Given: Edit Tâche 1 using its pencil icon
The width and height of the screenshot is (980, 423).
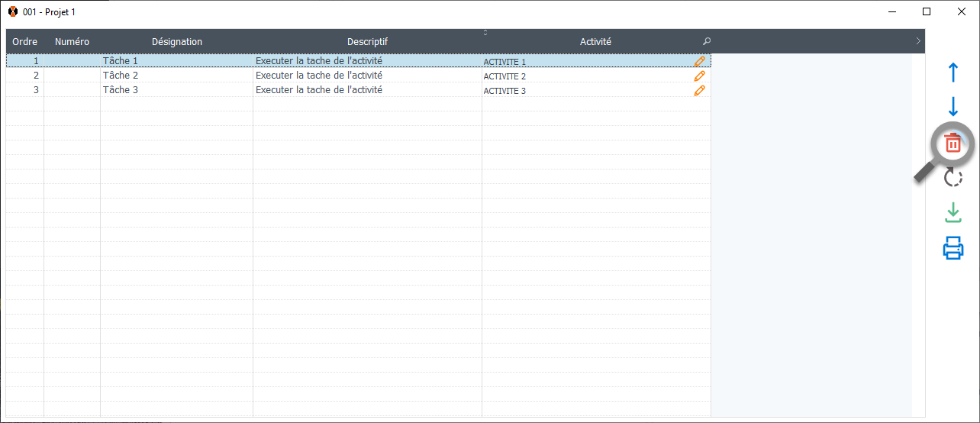Looking at the screenshot, I should 699,61.
